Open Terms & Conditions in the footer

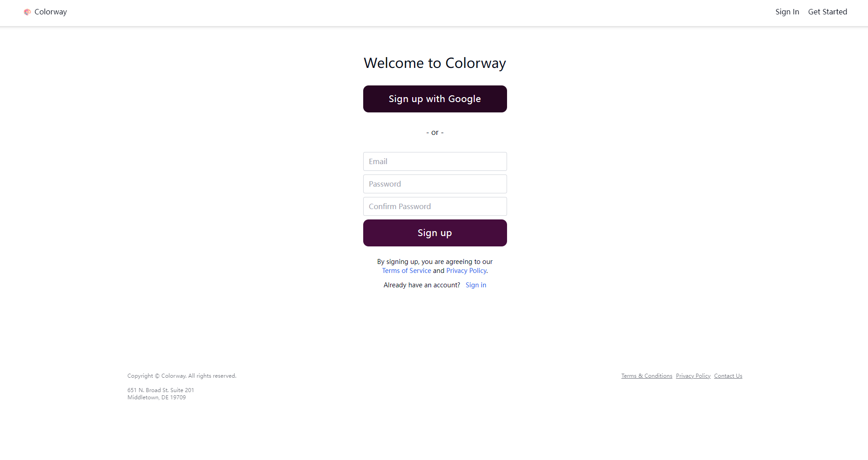[646, 376]
